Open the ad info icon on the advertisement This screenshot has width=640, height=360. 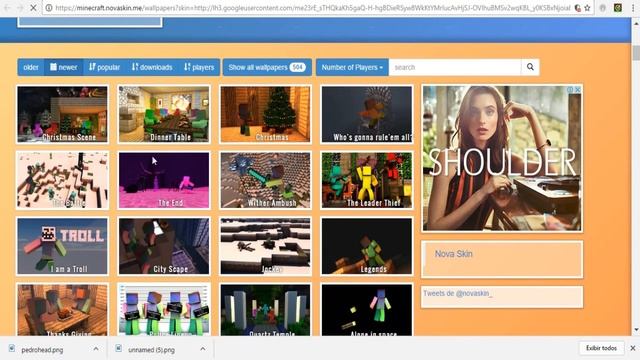click(x=570, y=89)
